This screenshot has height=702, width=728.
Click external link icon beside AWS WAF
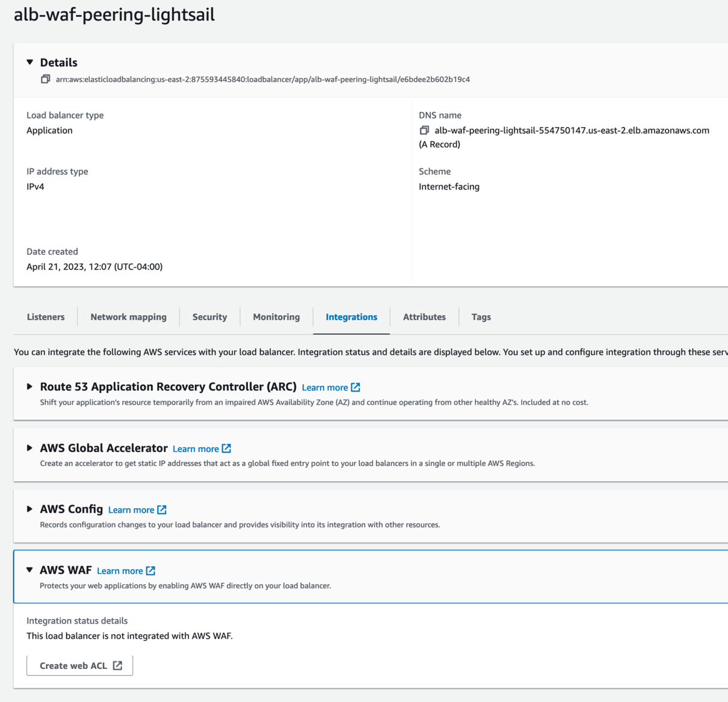[150, 571]
